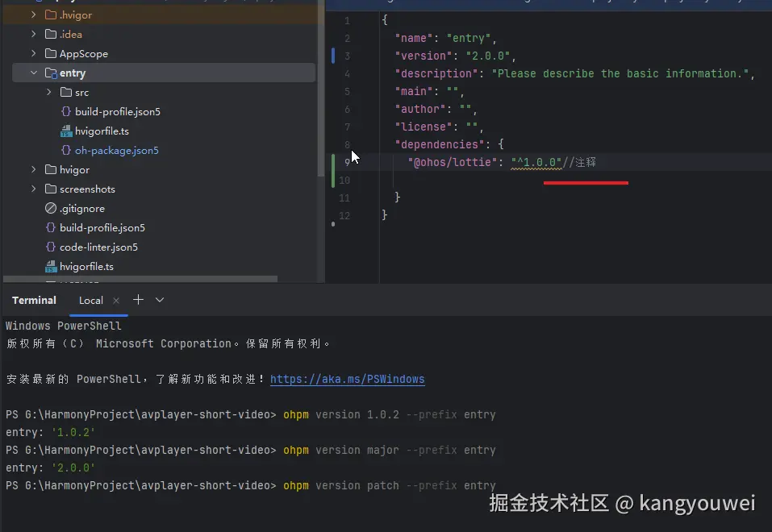This screenshot has width=772, height=532.
Task: Click the entry module folder icon
Action: 51,73
